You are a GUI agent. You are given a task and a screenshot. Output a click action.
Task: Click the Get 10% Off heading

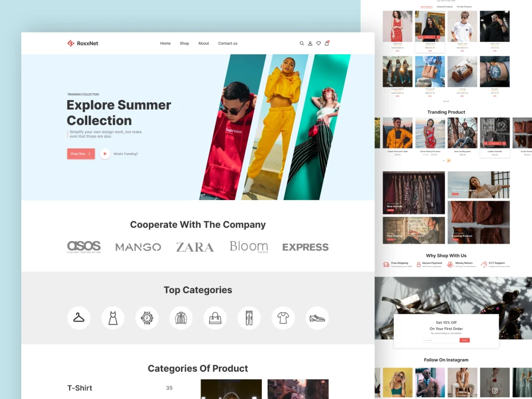[446, 323]
